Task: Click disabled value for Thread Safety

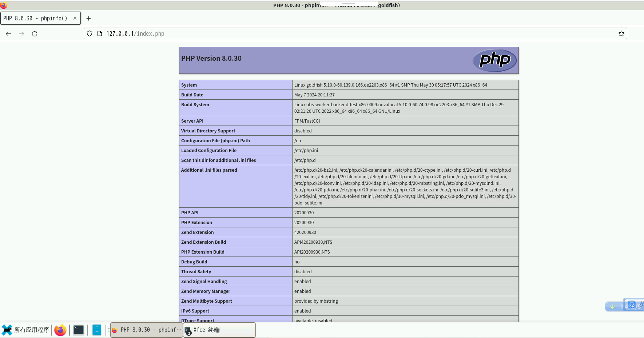Action: (x=303, y=272)
